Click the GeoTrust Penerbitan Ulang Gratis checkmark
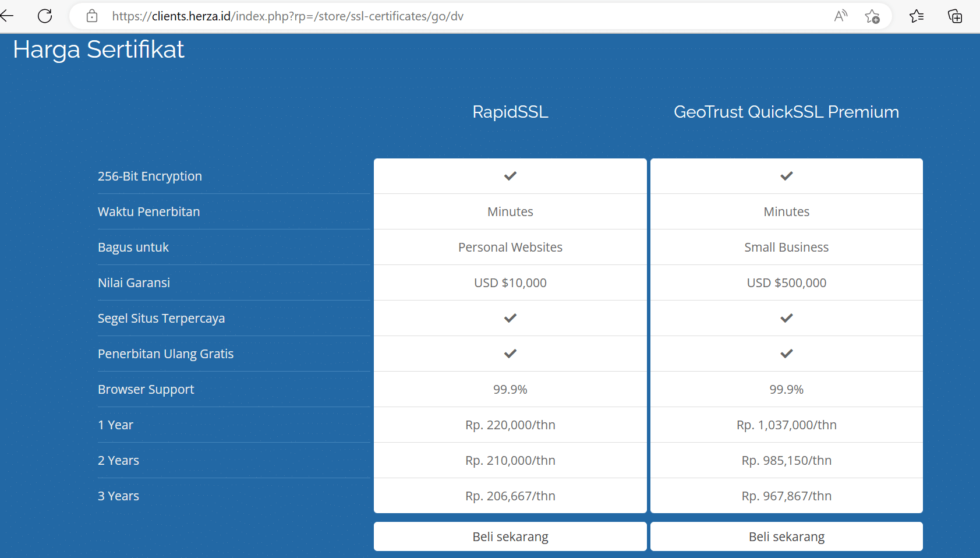The width and height of the screenshot is (980, 558). [786, 353]
